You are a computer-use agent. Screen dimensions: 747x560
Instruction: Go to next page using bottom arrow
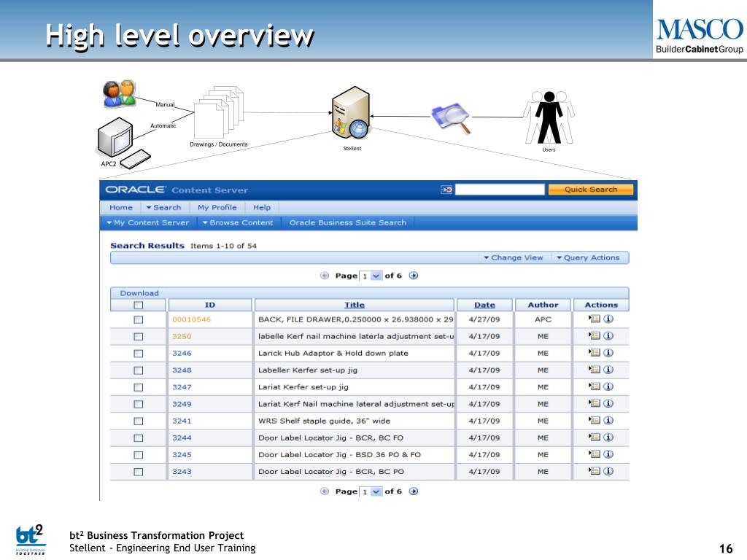414,491
